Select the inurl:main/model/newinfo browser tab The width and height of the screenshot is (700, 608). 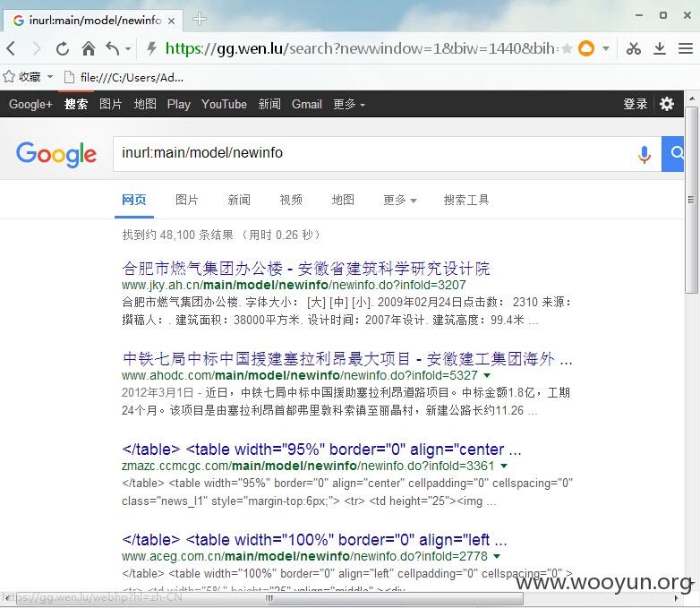(x=93, y=21)
